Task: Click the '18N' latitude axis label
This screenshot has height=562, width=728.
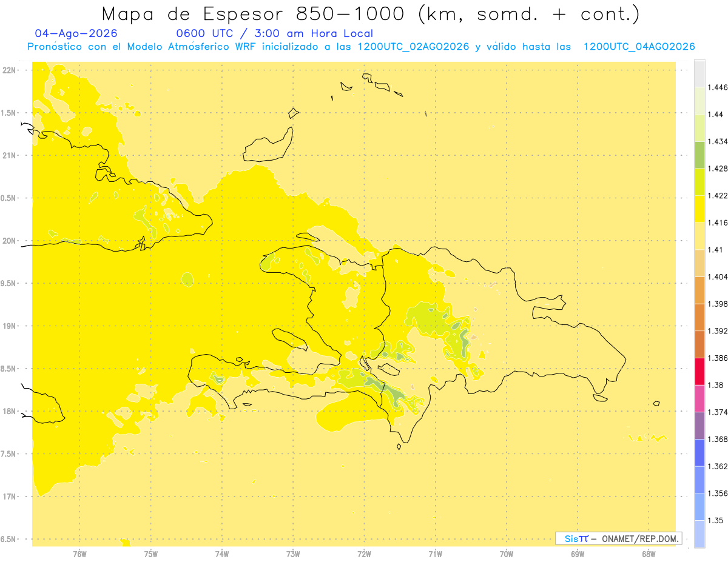Action: (x=10, y=411)
